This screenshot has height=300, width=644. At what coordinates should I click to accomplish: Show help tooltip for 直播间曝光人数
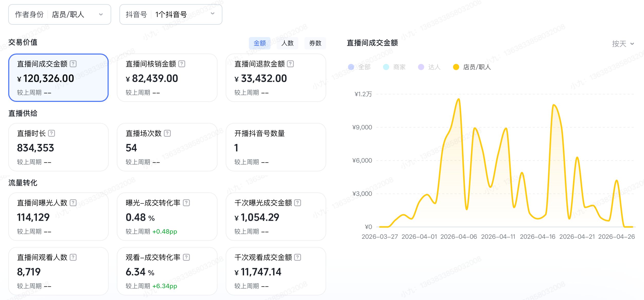pyautogui.click(x=73, y=203)
